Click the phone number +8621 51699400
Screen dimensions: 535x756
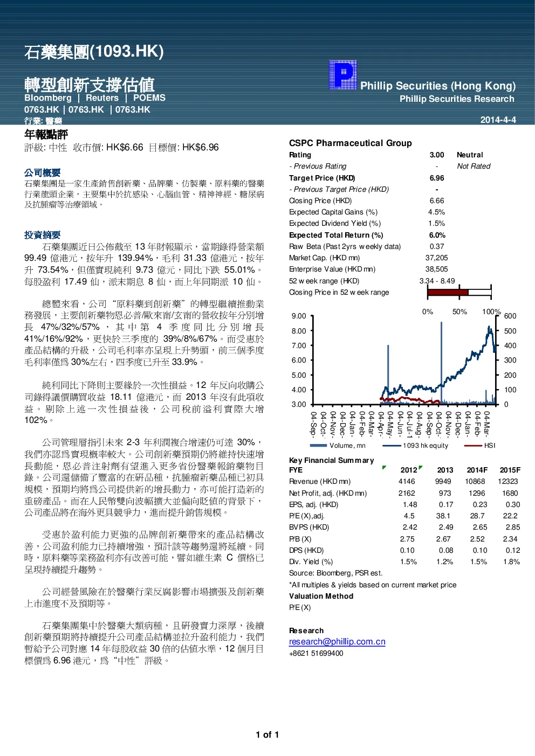(x=316, y=653)
